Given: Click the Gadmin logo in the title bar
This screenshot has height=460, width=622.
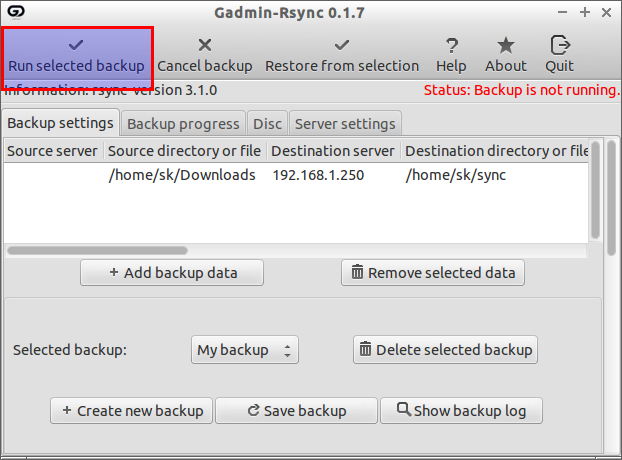Looking at the screenshot, I should pos(16,12).
